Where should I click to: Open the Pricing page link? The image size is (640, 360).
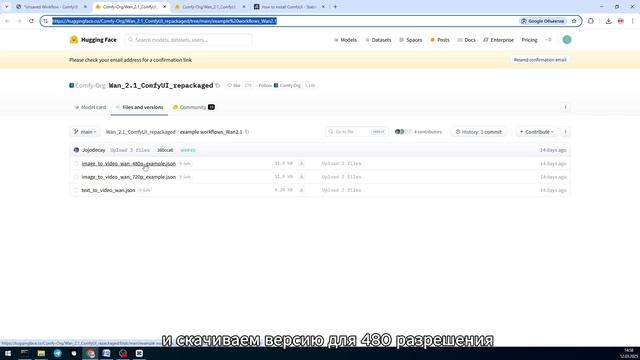tap(529, 40)
